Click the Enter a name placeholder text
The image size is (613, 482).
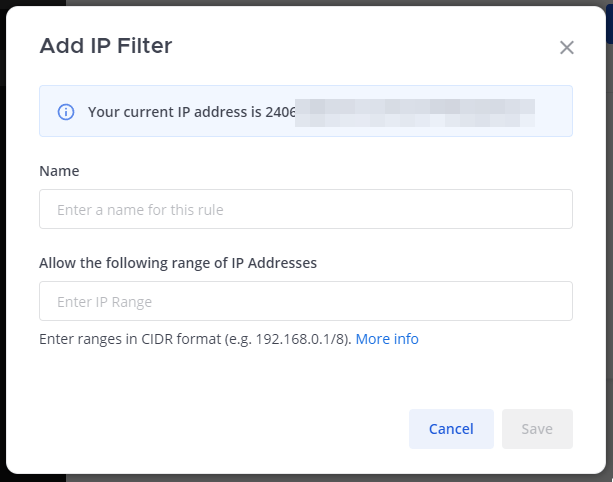[140, 210]
